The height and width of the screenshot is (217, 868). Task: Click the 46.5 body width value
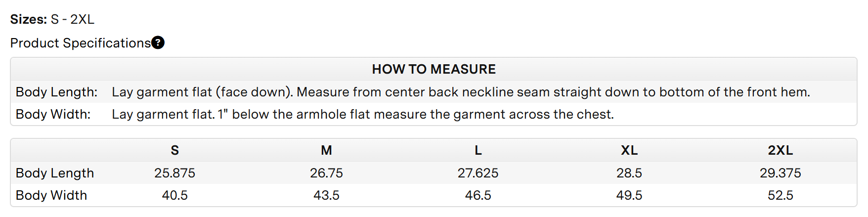(478, 195)
